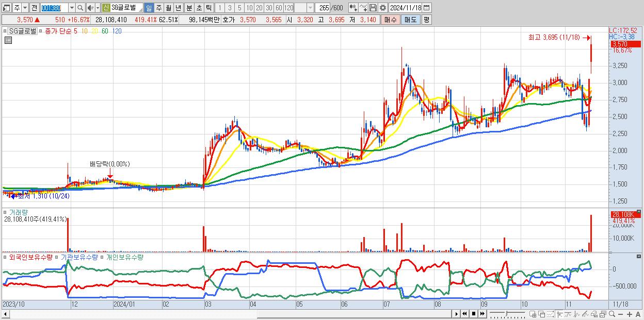Click the add candle indicator icon
Viewport: 644px width, 320px height.
pyautogui.click(x=353, y=8)
